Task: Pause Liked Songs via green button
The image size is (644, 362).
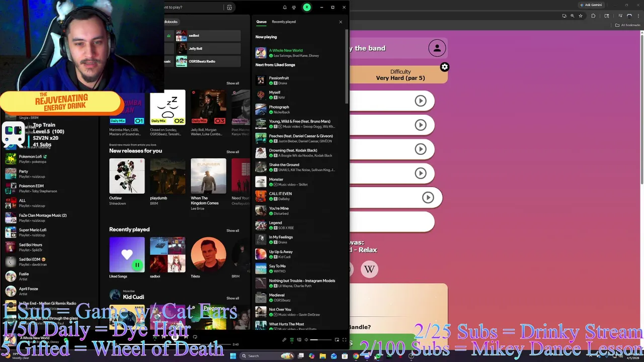Action: (137, 264)
